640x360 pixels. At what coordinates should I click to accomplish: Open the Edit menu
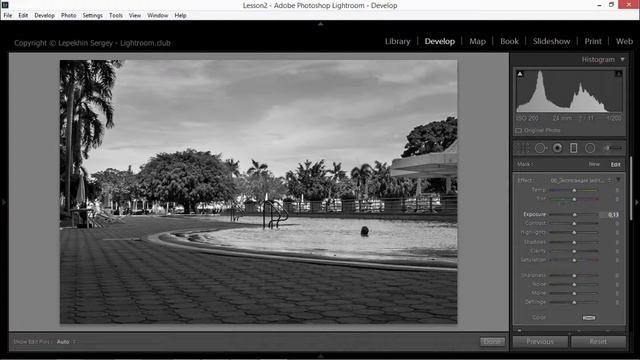23,16
